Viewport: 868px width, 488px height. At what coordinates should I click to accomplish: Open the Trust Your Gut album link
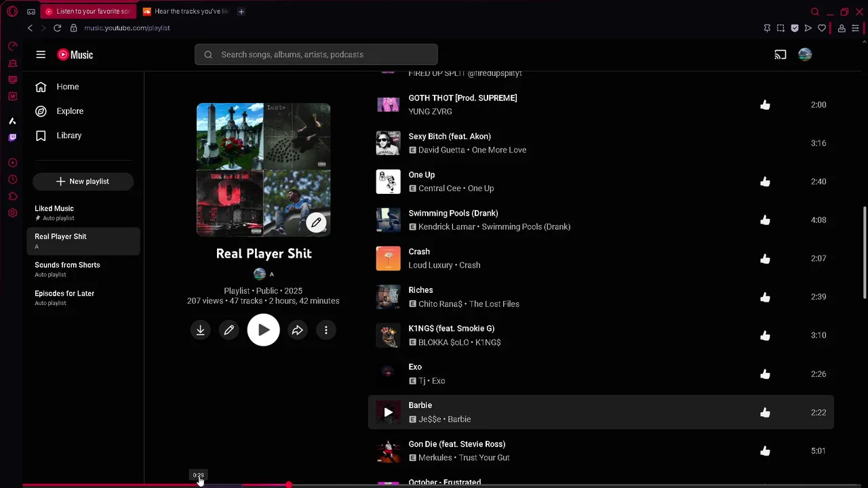[x=484, y=457]
